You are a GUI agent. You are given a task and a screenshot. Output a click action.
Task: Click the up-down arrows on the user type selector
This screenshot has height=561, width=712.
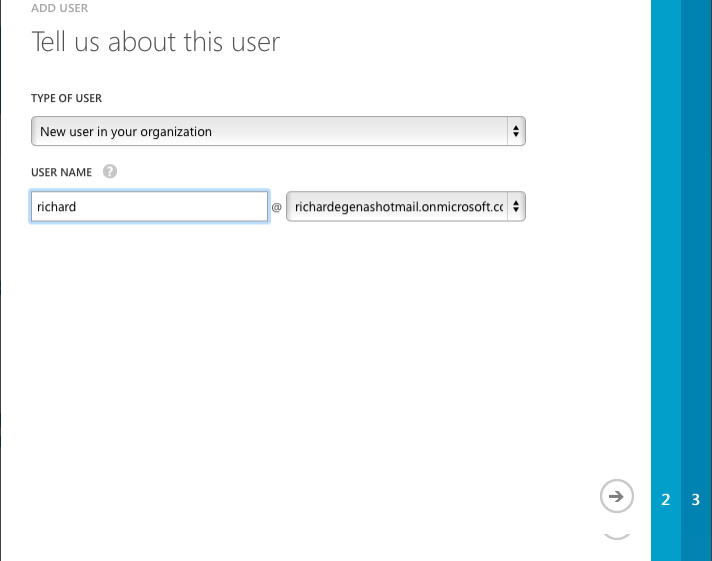(x=515, y=131)
